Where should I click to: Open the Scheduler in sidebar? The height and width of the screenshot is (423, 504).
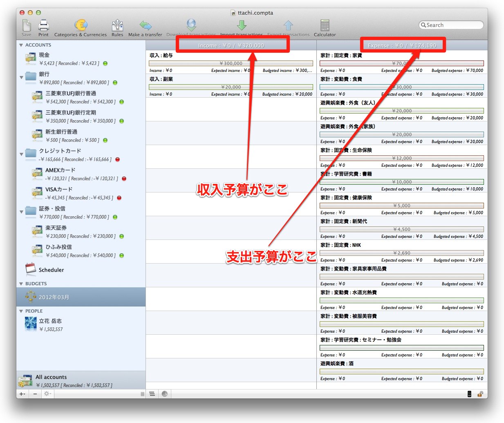tap(51, 270)
